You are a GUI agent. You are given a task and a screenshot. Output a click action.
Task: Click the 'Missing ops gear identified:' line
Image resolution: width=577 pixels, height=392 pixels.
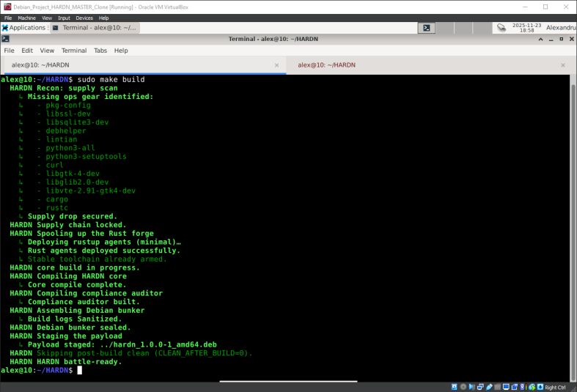pyautogui.click(x=90, y=96)
